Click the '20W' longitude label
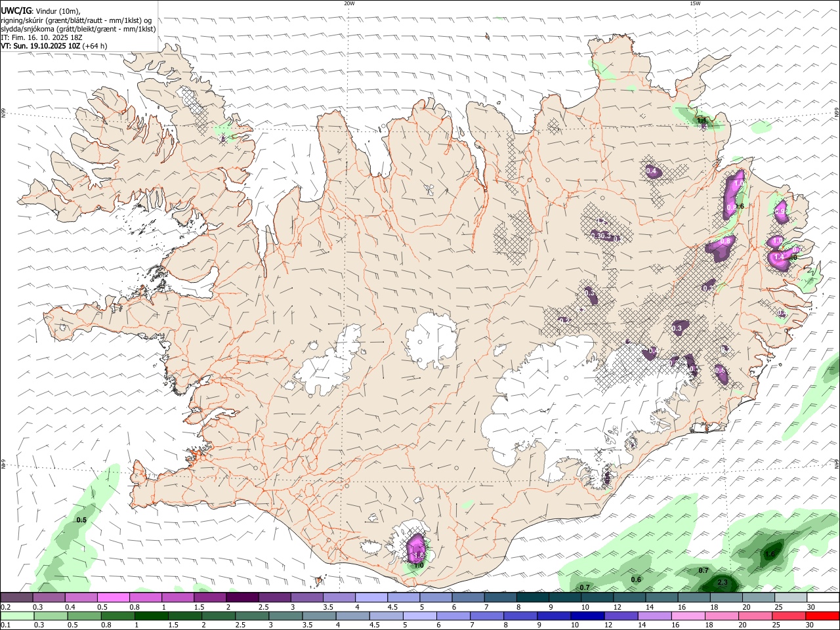 (349, 3)
